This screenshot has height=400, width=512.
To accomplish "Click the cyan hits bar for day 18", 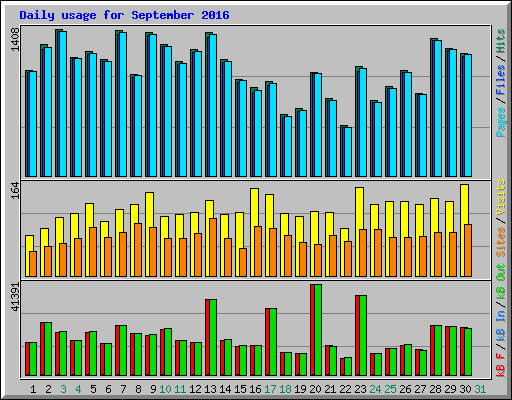I will coord(288,146).
